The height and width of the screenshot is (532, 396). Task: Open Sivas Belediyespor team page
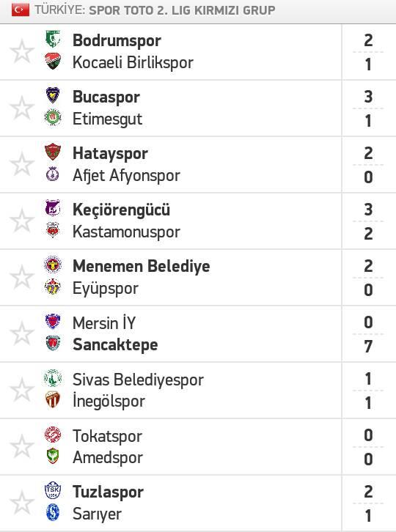(x=138, y=380)
